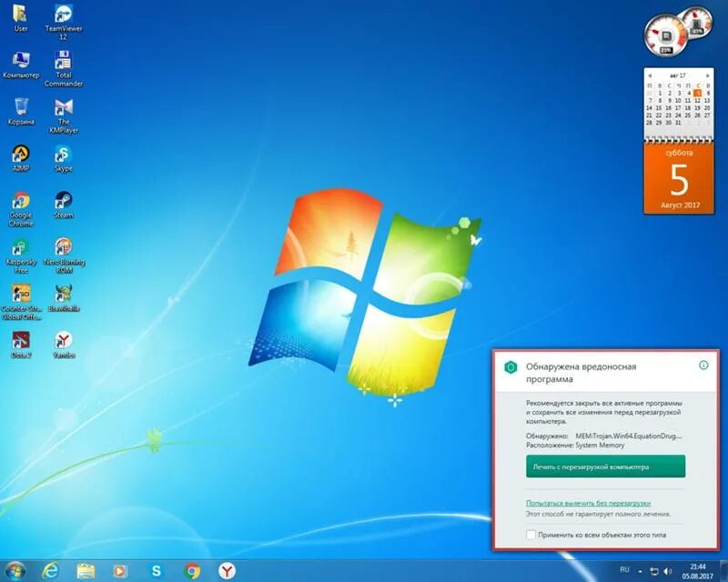Image resolution: width=728 pixels, height=582 pixels.
Task: Click the Kaspersky hexagon logo in alert
Action: pyautogui.click(x=511, y=367)
